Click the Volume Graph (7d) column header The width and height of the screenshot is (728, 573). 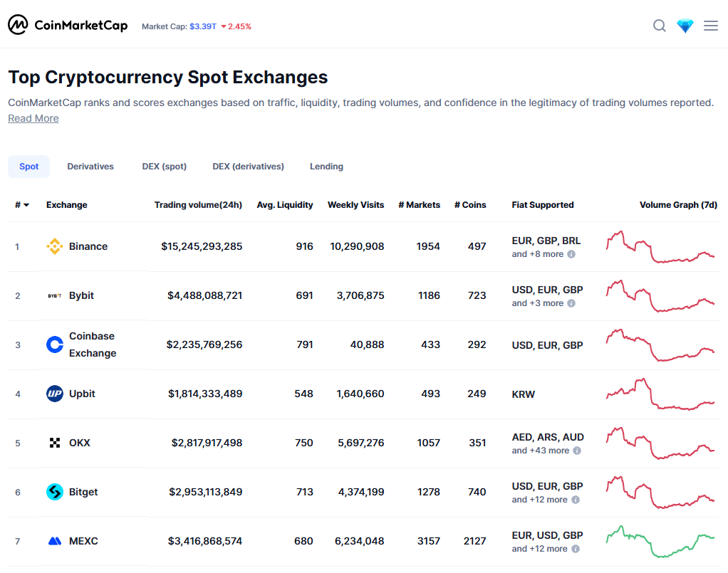(678, 205)
